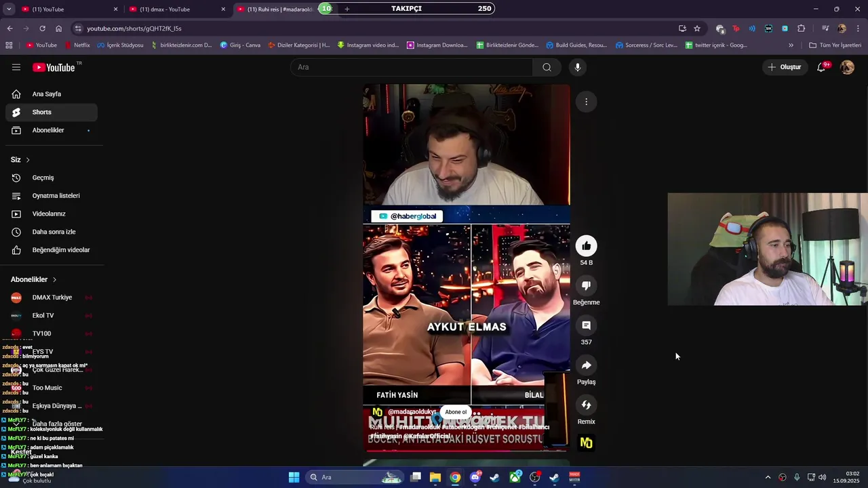Open Abonelikler in sidebar
The image size is (868, 488).
click(52, 130)
